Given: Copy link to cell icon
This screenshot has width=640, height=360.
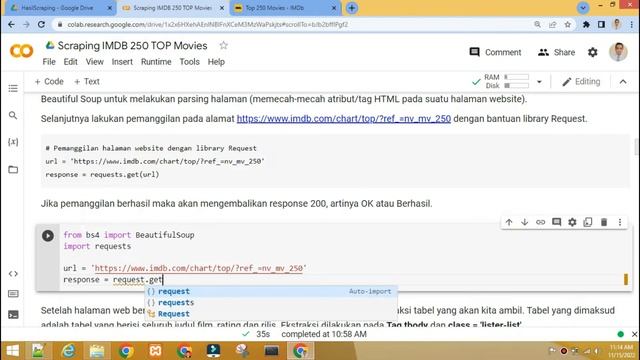Looking at the screenshot, I should point(540,222).
